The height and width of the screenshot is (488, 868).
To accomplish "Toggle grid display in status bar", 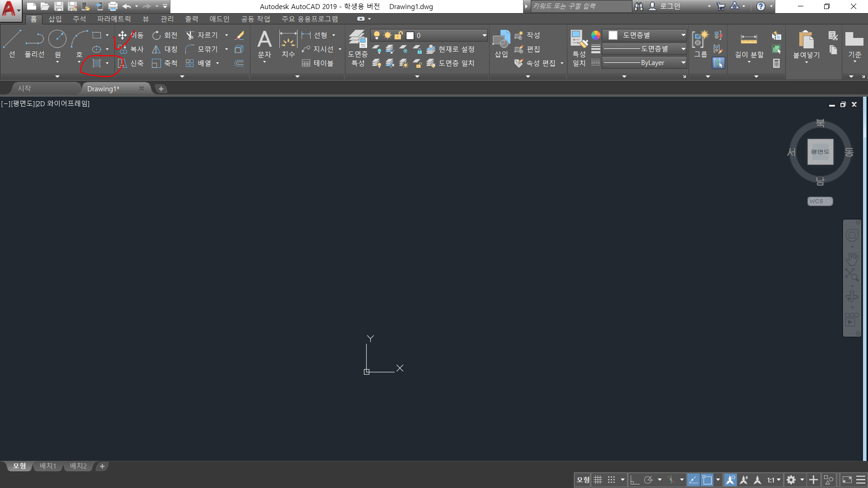I will pos(598,480).
